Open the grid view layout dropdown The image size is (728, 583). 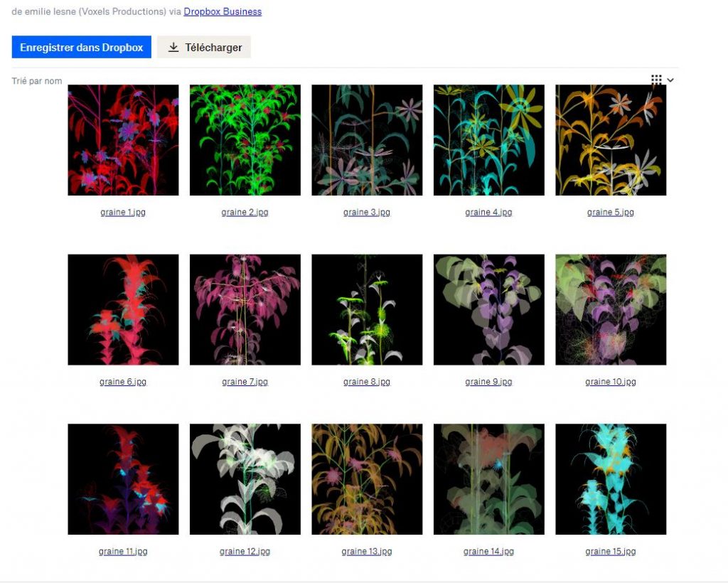pyautogui.click(x=662, y=80)
